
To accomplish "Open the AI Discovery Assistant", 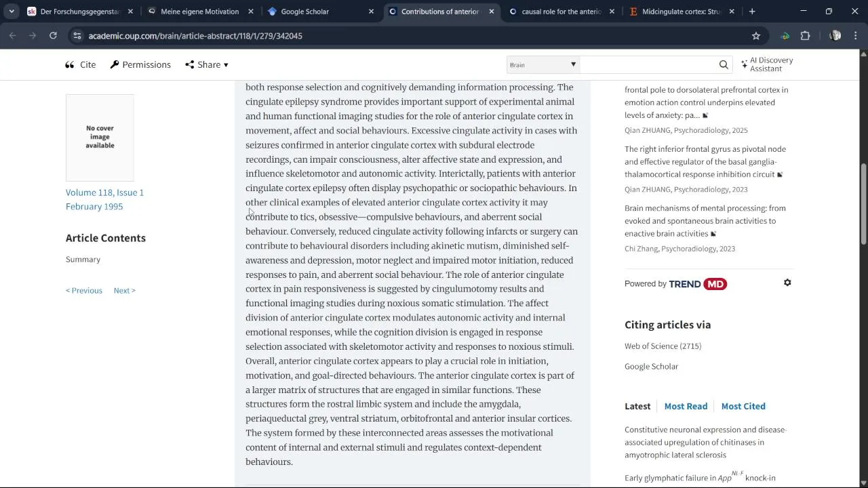I will 767,64.
